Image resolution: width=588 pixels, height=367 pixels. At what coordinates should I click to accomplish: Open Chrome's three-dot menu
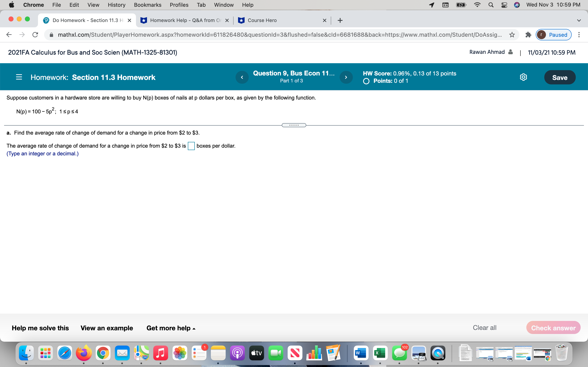click(579, 35)
